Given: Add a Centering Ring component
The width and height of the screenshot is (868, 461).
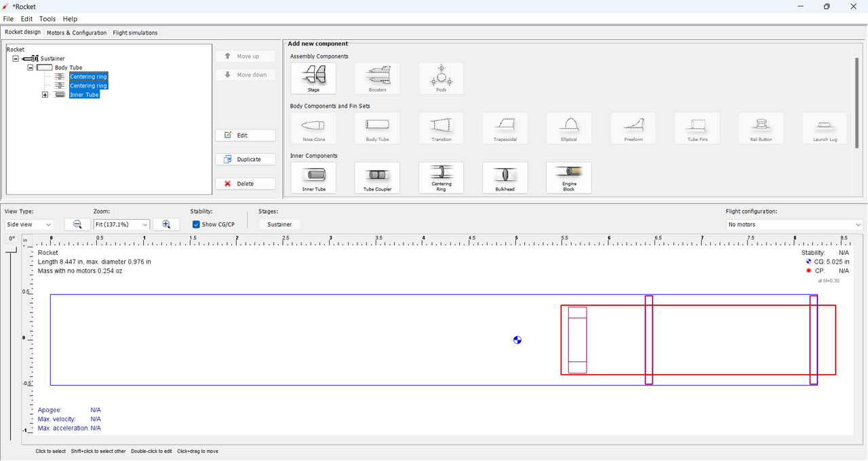Looking at the screenshot, I should (441, 178).
